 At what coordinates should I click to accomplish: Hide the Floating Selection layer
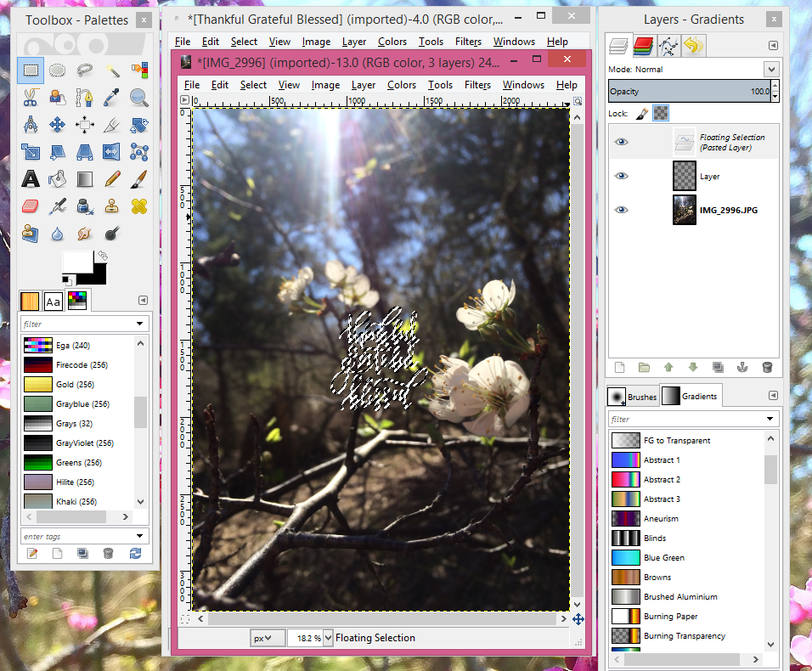click(x=622, y=143)
